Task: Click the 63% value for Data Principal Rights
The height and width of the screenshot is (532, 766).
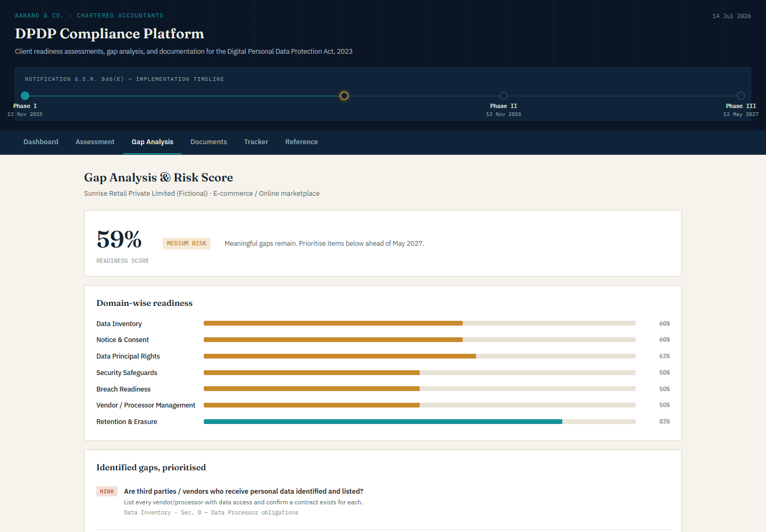Action: [x=664, y=356]
